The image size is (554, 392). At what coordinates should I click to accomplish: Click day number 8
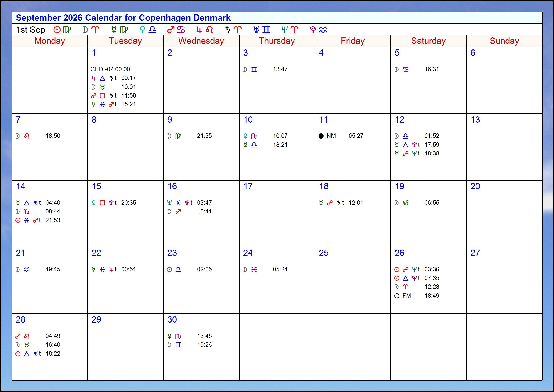pos(94,120)
